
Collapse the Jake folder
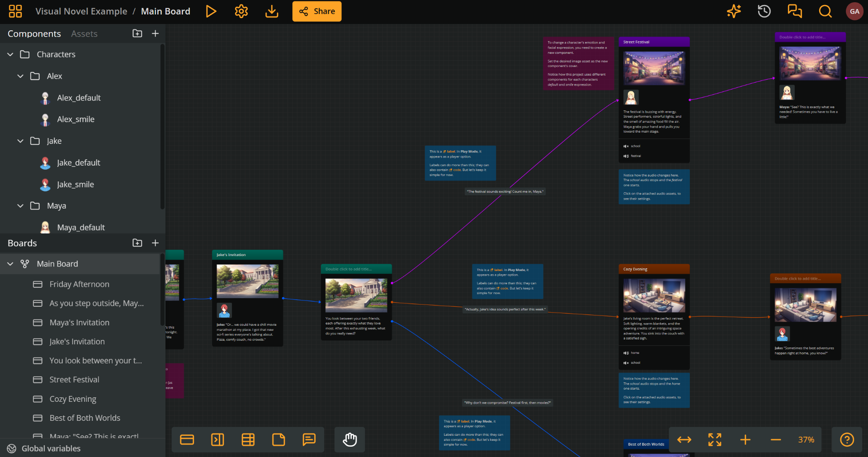[20, 141]
